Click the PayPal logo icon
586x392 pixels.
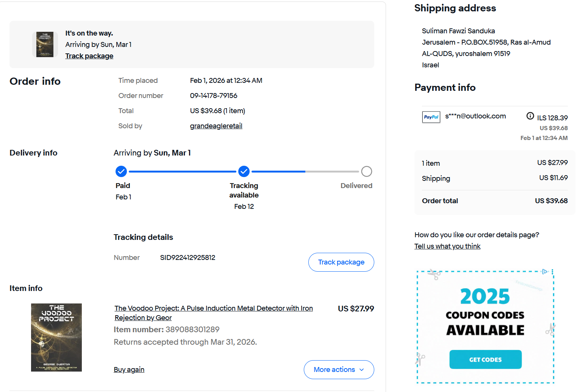click(x=431, y=117)
